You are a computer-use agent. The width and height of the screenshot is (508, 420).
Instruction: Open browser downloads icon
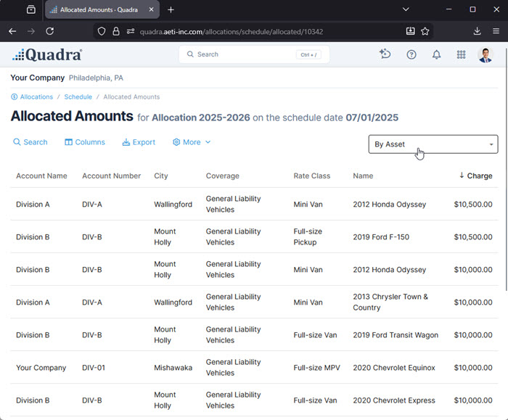pyautogui.click(x=477, y=31)
